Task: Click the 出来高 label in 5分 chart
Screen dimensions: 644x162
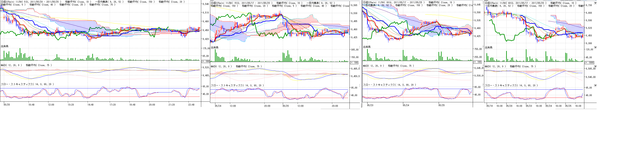Action: pos(5,46)
